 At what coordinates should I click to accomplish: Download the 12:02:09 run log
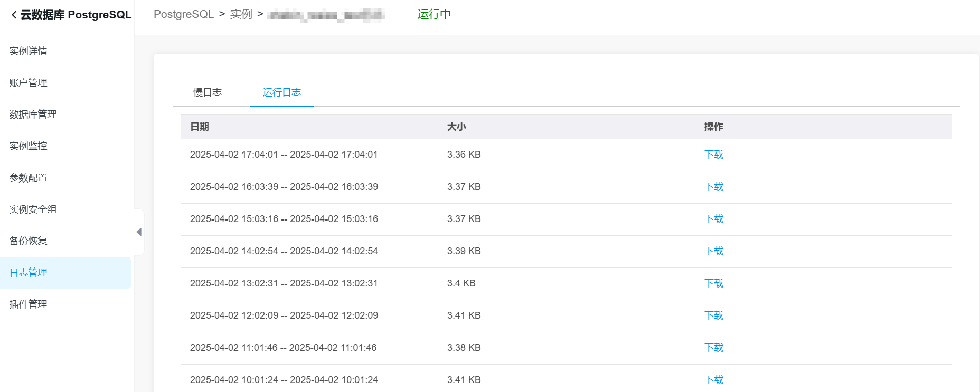(x=714, y=315)
